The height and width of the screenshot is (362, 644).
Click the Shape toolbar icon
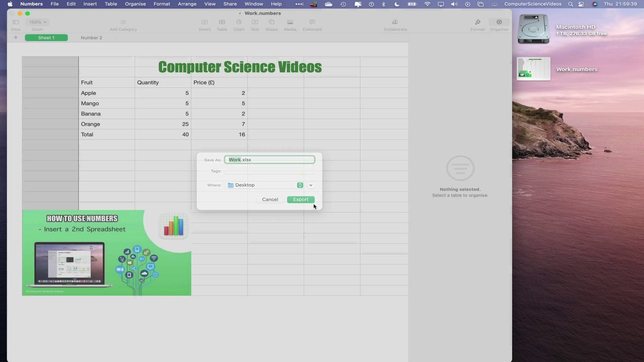coord(271,22)
